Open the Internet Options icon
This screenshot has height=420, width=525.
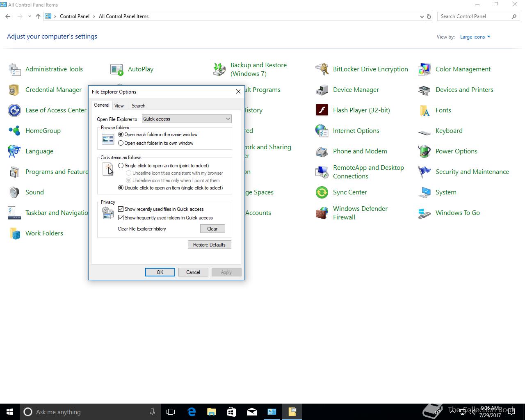[x=322, y=131]
